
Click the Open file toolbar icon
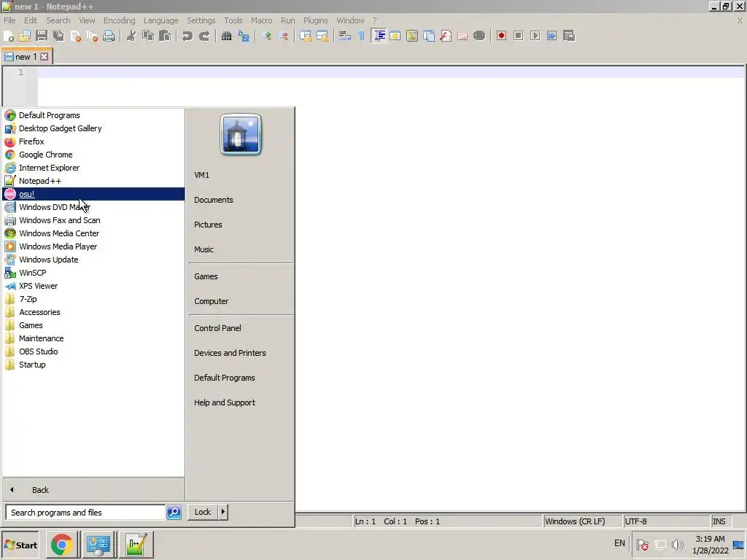[25, 36]
